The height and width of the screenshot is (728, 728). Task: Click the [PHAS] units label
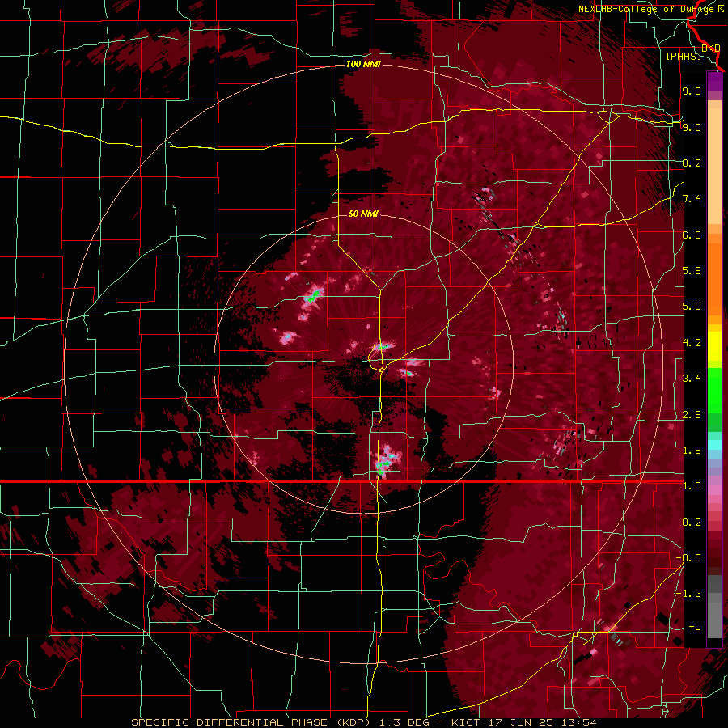pos(684,56)
